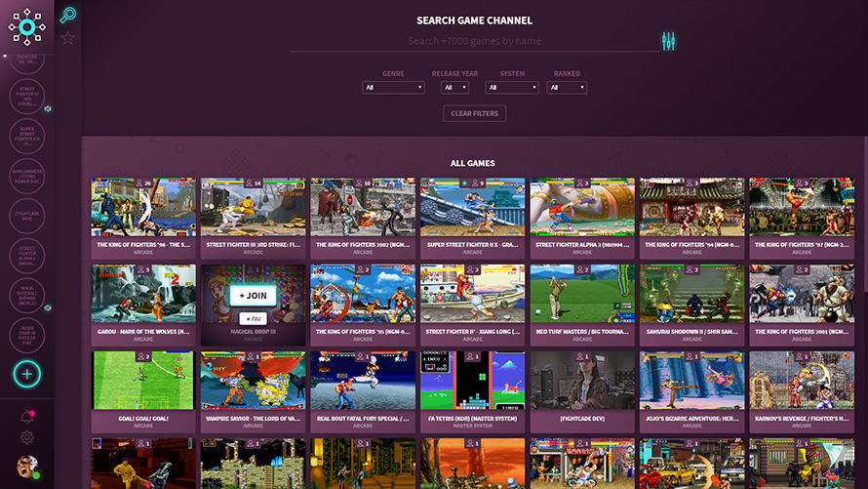
Task: Click player count badge on Neo Turf Masters
Action: point(582,269)
